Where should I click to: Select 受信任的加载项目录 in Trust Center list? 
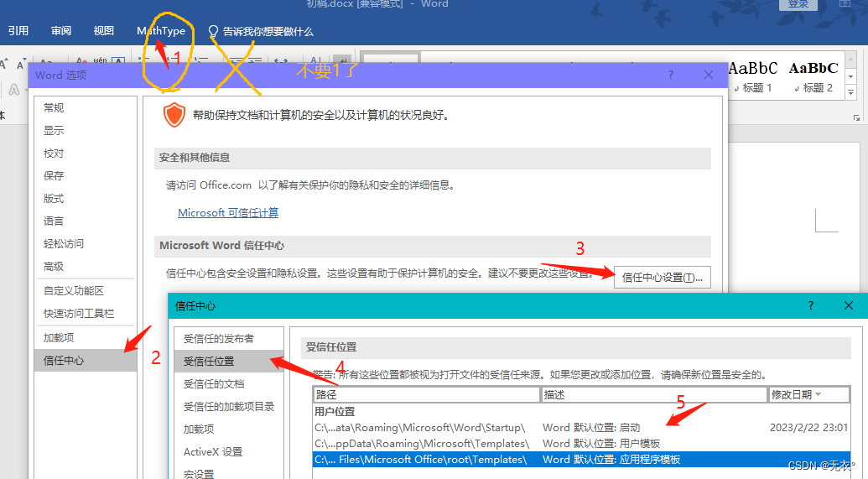[229, 407]
